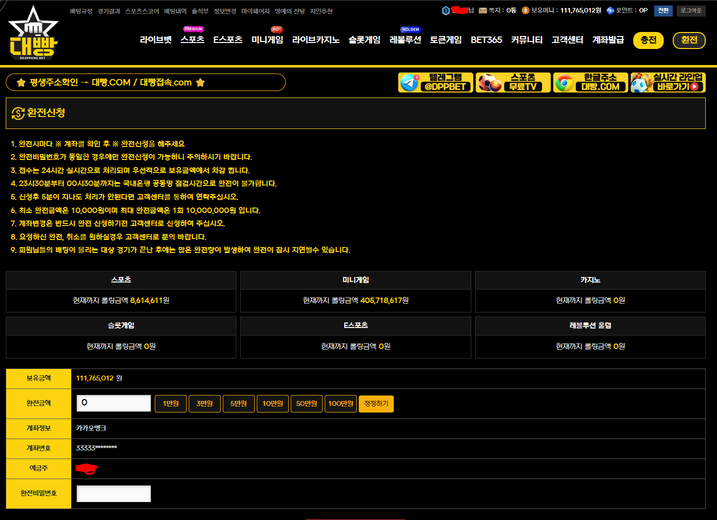Open the 커뮤니티 menu

(526, 40)
